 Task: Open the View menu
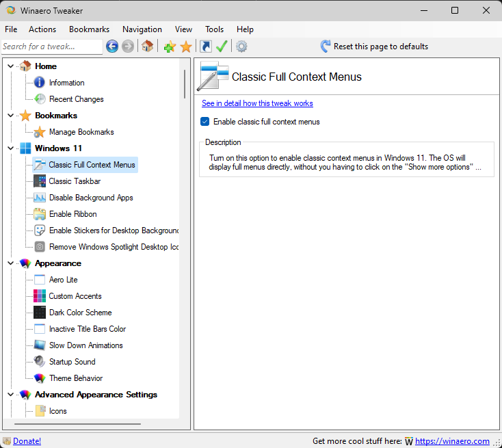point(183,29)
